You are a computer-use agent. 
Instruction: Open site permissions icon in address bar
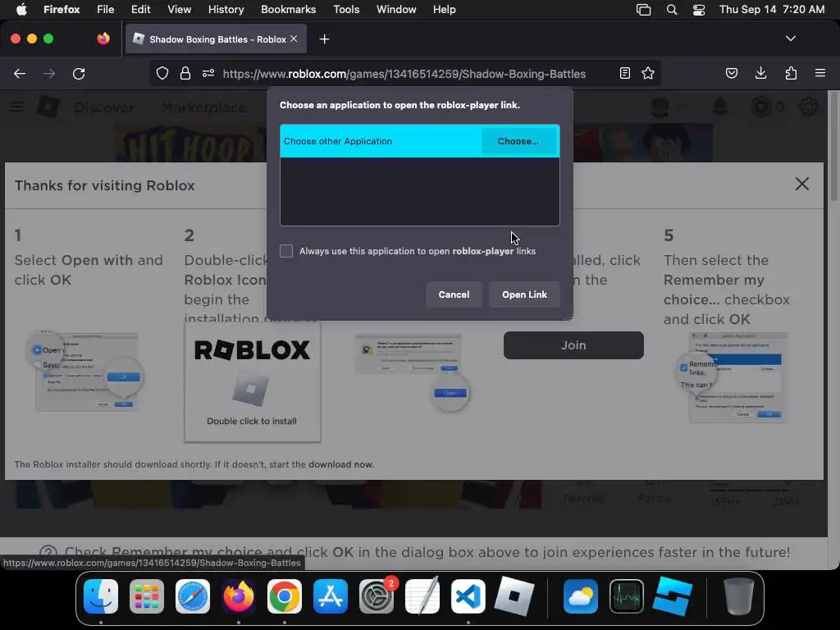tap(208, 73)
